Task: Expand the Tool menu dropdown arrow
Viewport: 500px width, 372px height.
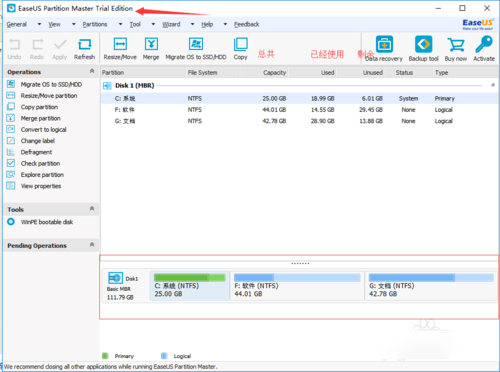Action: pos(153,24)
